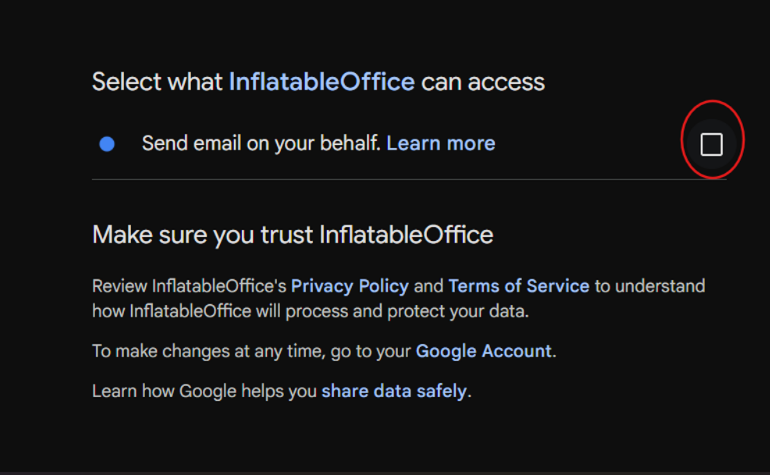Open the Learn more link
The image size is (770, 475).
coord(440,143)
